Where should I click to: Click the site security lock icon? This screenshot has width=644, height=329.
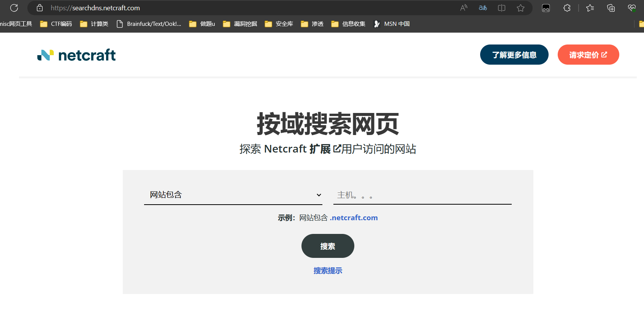click(40, 8)
